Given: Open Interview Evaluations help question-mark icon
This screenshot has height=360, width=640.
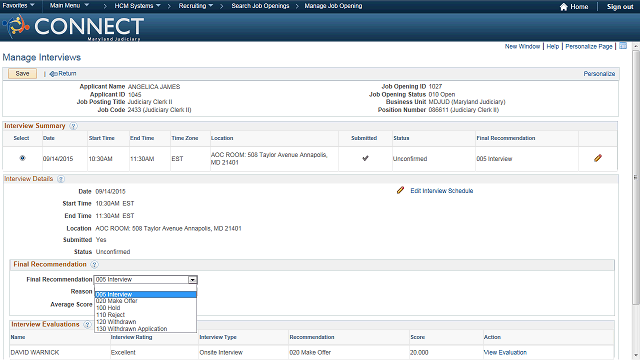Looking at the screenshot, I should [x=87, y=324].
